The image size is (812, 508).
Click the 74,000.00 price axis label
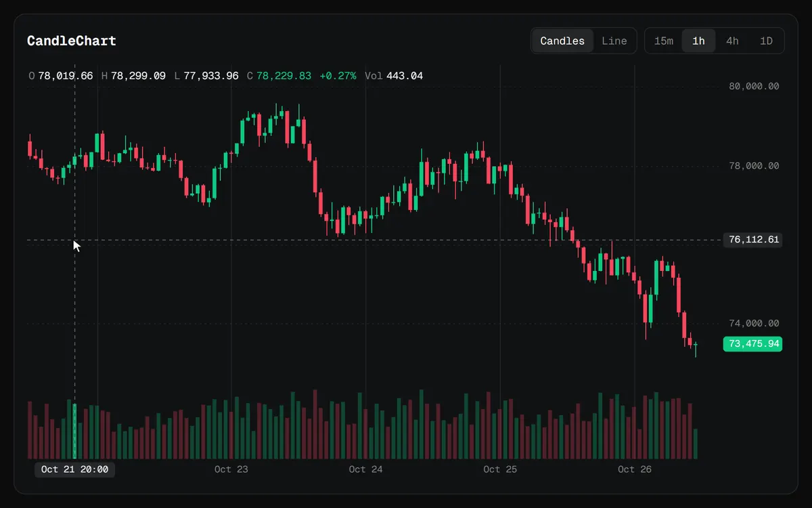(754, 323)
